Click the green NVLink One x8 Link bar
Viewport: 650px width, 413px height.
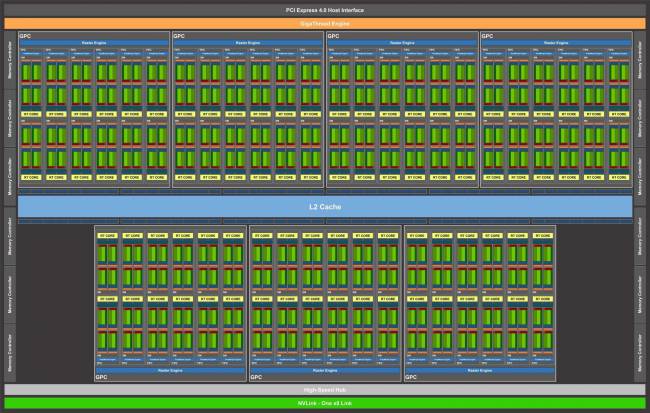pyautogui.click(x=325, y=403)
